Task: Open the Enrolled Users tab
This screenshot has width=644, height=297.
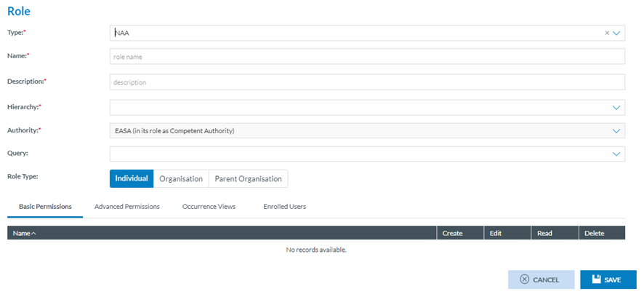Action: coord(284,207)
